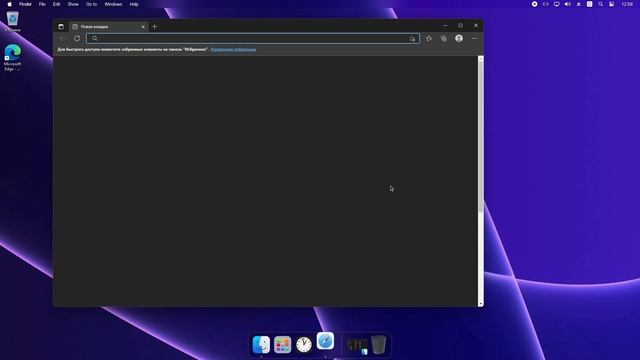640x360 pixels.
Task: Click the eject triangle icon in menu bar
Action: [578, 4]
